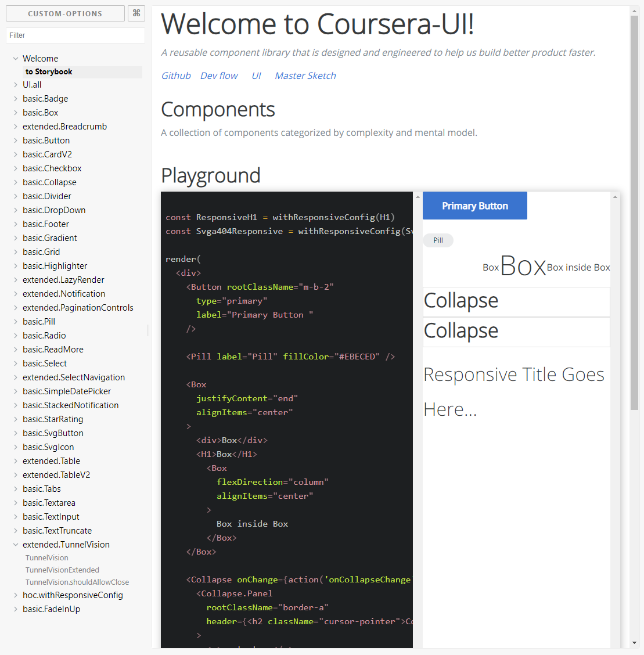The image size is (644, 655).
Task: Click the Pill label in preview
Action: [x=438, y=240]
